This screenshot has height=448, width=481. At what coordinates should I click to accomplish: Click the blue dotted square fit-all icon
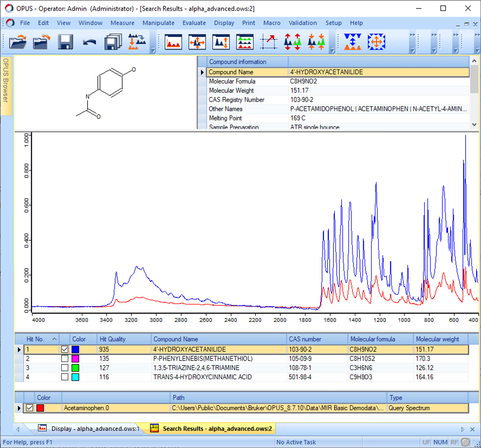click(x=376, y=42)
